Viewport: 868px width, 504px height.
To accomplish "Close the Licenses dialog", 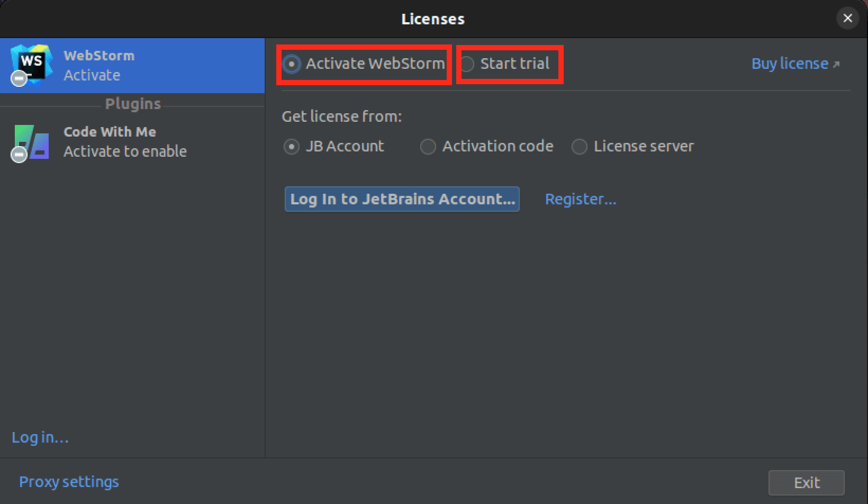I will point(847,19).
